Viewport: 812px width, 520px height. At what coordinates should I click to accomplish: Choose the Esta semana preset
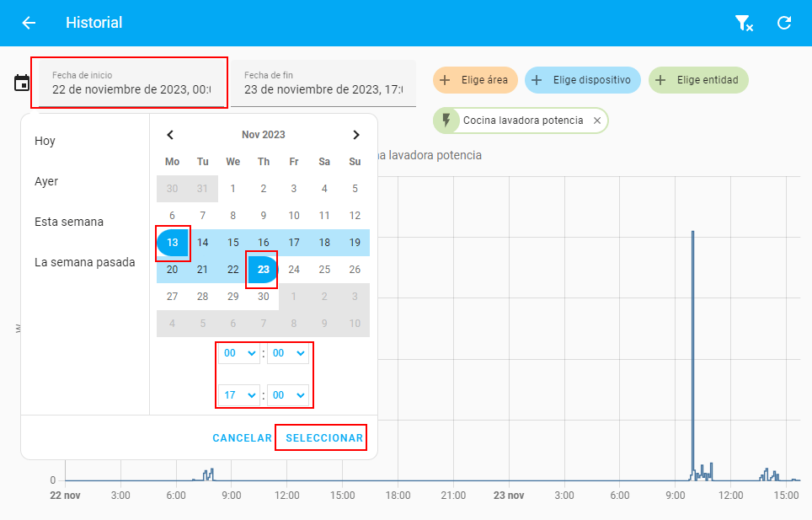(69, 222)
